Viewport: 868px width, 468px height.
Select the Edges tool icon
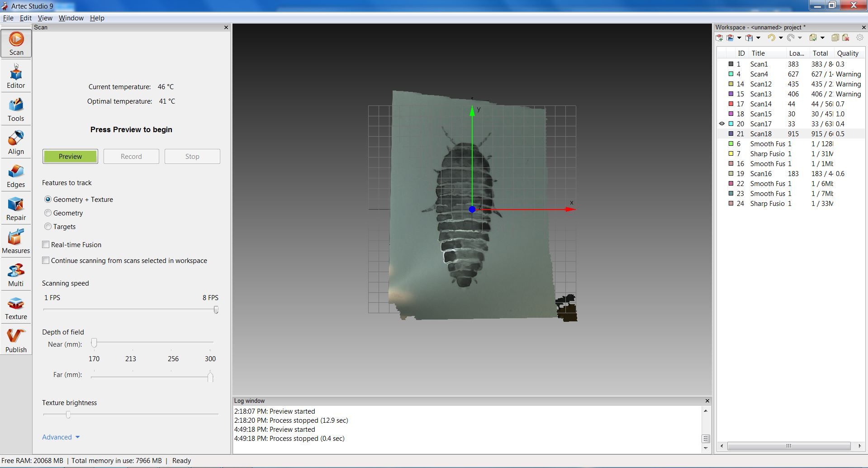click(16, 175)
